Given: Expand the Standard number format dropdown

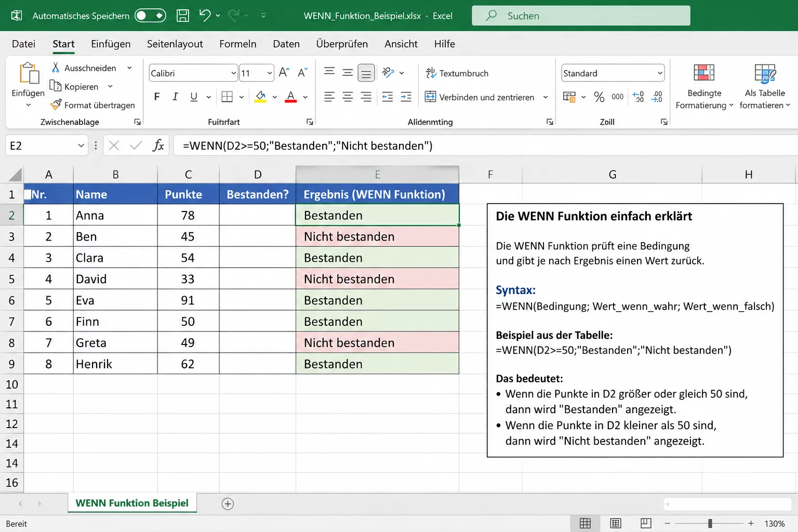Looking at the screenshot, I should pyautogui.click(x=660, y=73).
